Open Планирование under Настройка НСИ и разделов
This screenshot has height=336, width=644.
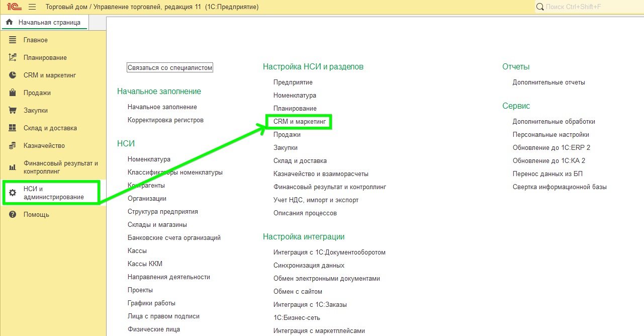pyautogui.click(x=295, y=109)
